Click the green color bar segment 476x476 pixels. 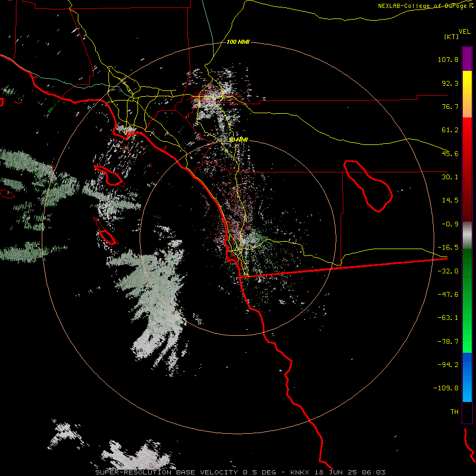[x=467, y=300]
